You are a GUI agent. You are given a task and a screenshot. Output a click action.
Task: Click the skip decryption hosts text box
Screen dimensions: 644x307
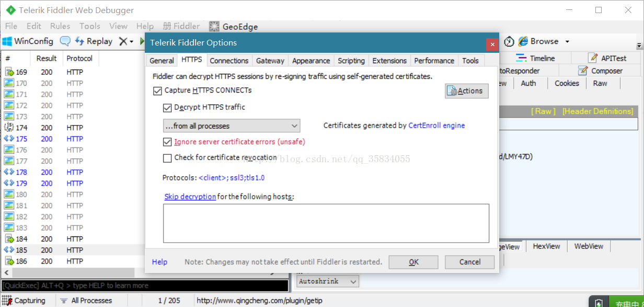coord(326,223)
